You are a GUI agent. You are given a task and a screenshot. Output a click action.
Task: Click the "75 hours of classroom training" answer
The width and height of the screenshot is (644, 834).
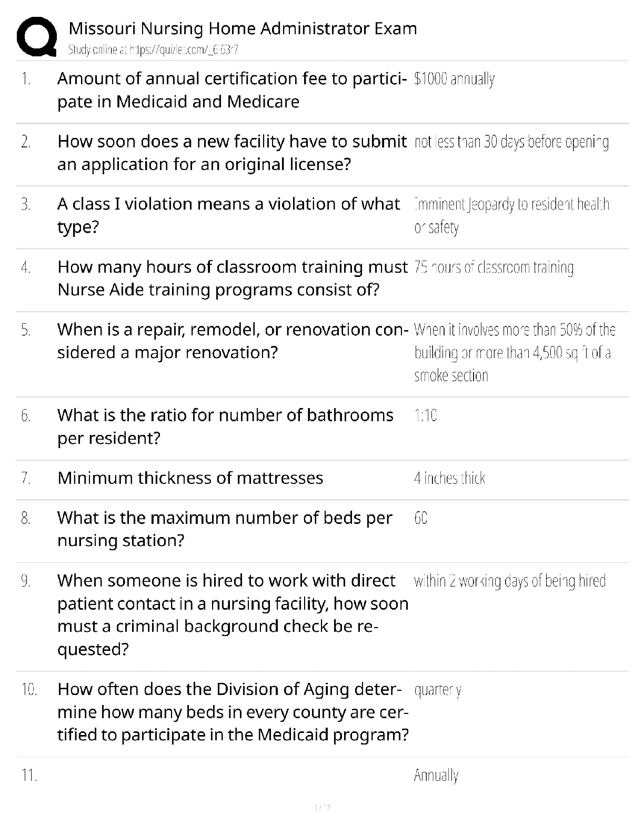point(494,267)
